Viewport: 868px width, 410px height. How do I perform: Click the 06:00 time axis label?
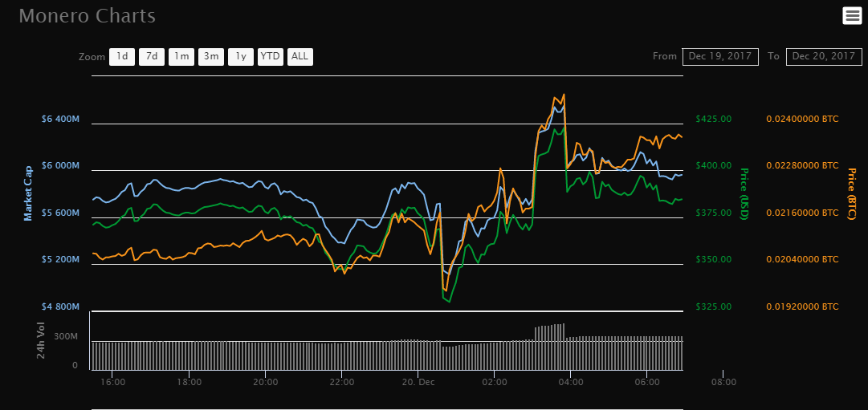pos(647,383)
